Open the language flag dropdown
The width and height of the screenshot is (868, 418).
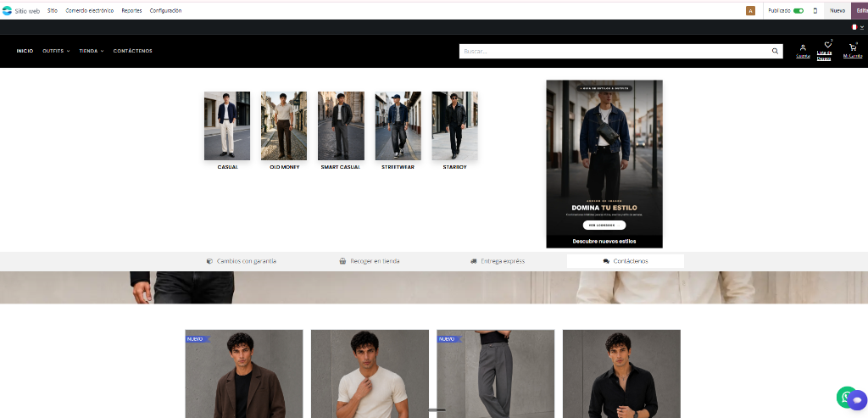coord(858,26)
